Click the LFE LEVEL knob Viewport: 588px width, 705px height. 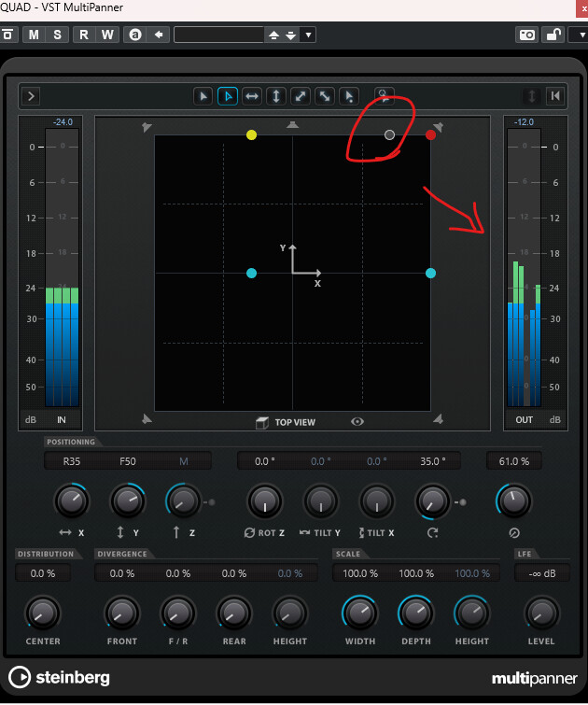tap(541, 613)
